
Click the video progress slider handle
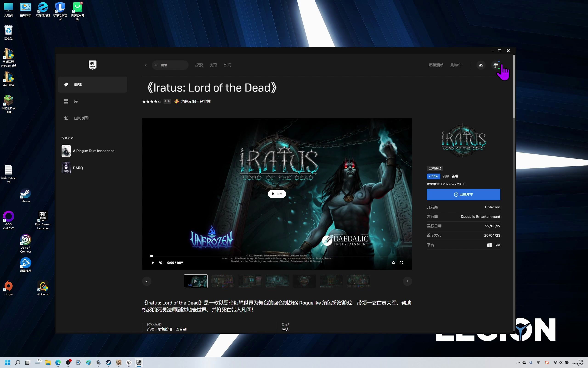pyautogui.click(x=152, y=256)
